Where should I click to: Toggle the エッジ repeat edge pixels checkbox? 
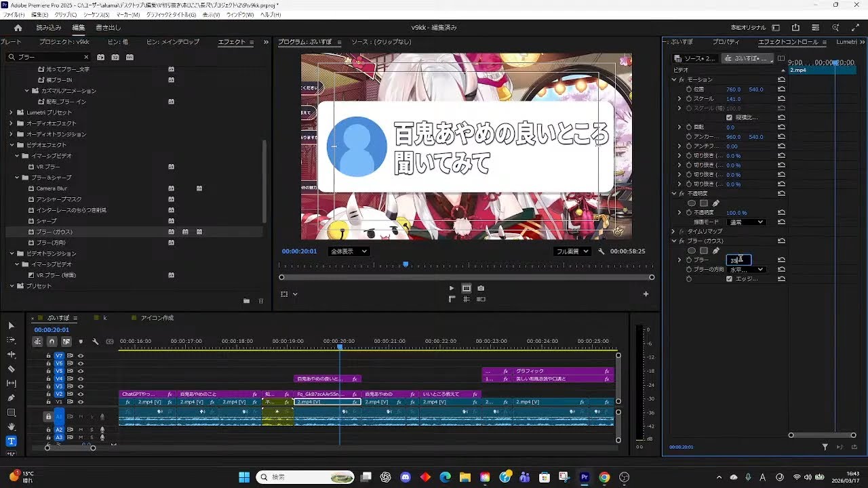729,279
